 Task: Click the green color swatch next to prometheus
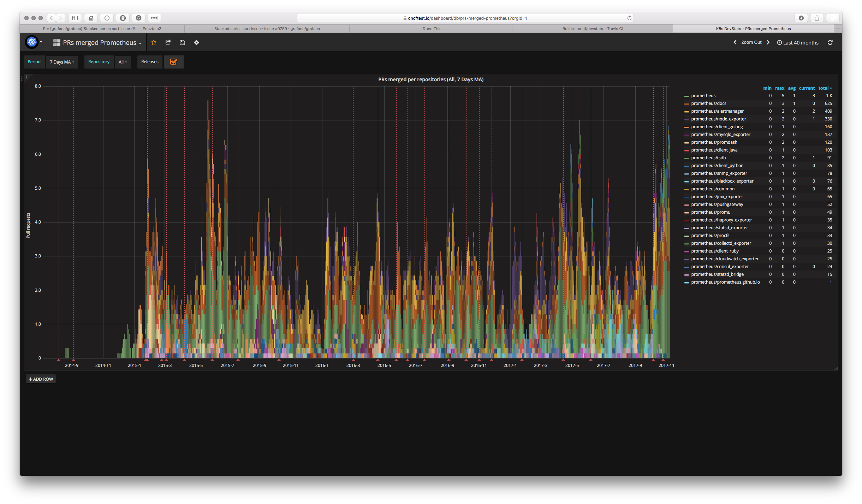click(686, 95)
